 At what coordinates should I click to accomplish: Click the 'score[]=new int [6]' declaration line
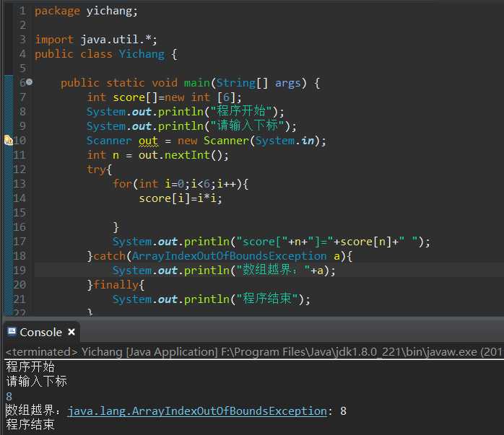coord(164,97)
